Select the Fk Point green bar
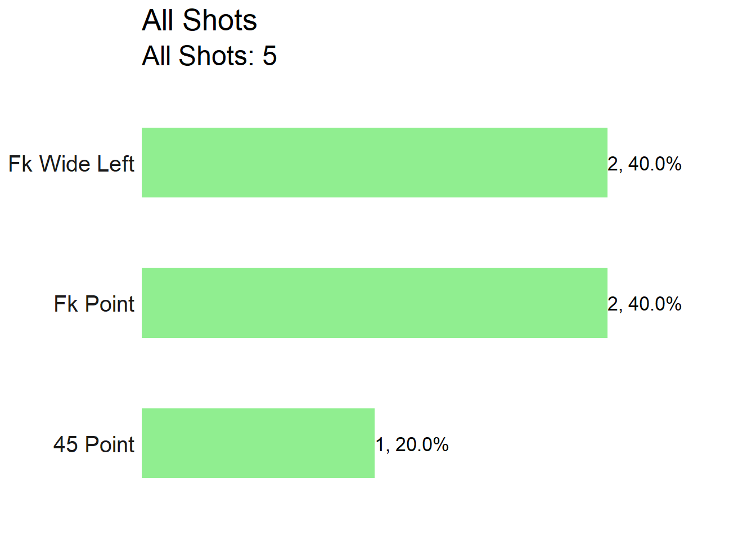The image size is (756, 540). [x=375, y=303]
